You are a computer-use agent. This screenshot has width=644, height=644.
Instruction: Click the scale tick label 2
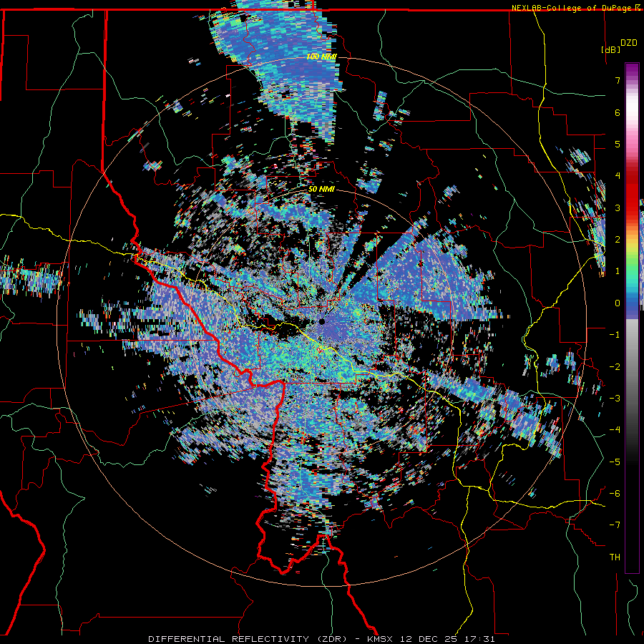[x=618, y=240]
